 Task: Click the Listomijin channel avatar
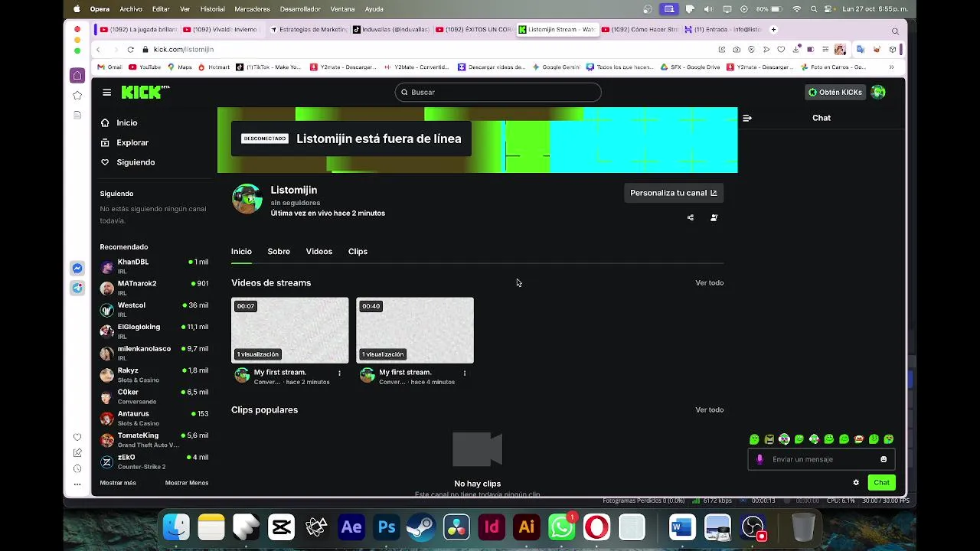(247, 199)
